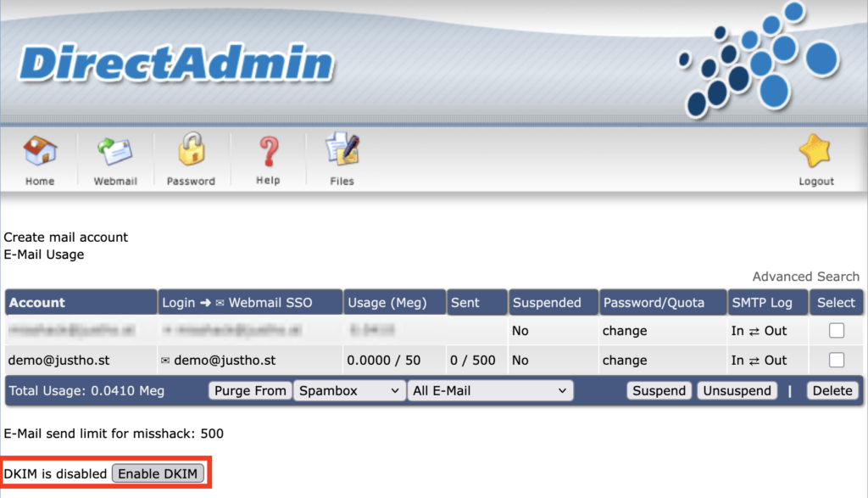This screenshot has height=498, width=868.
Task: Enable DKIM for the domain
Action: point(159,473)
